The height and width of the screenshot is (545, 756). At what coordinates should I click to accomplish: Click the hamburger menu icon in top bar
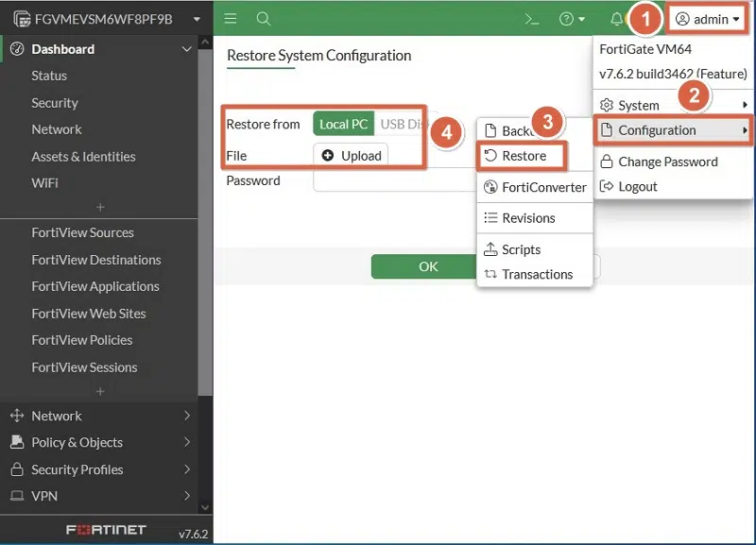click(x=231, y=19)
